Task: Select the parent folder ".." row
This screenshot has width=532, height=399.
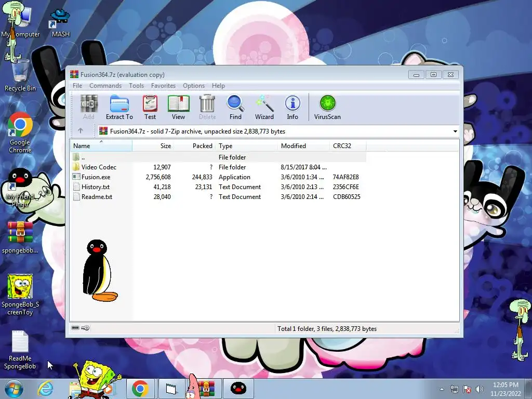Action: (x=218, y=157)
